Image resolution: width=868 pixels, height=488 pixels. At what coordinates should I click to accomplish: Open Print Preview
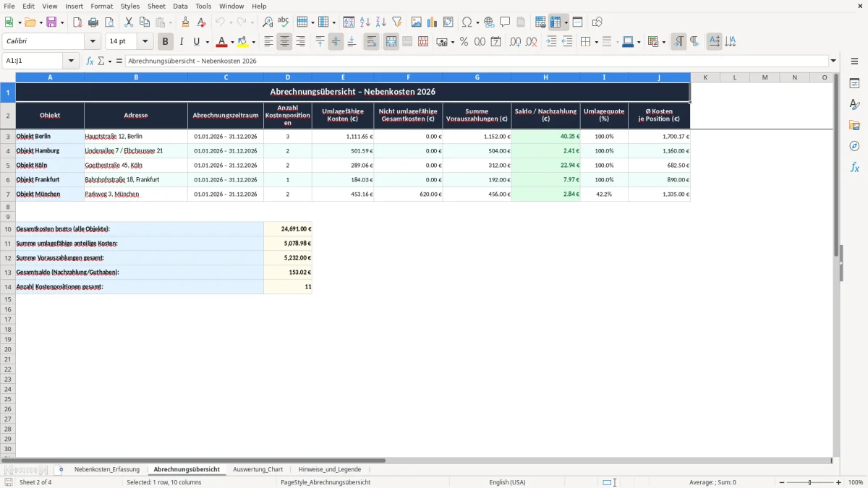pyautogui.click(x=109, y=22)
